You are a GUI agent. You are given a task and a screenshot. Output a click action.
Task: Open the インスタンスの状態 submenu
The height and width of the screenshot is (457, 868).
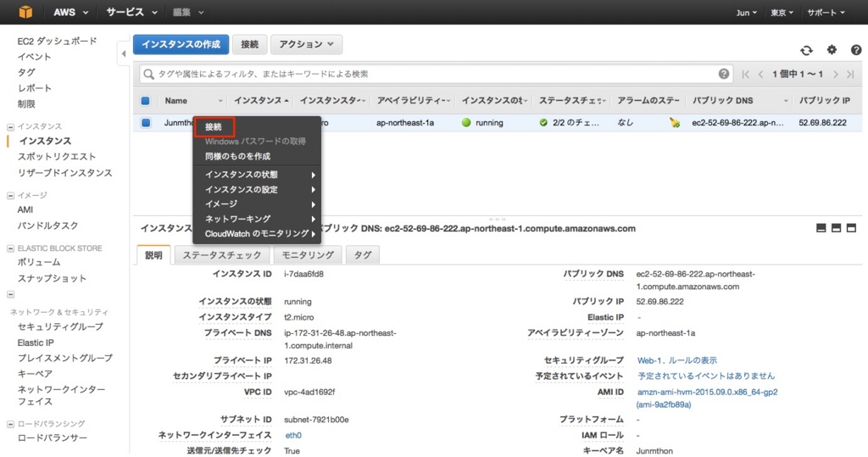pos(257,175)
